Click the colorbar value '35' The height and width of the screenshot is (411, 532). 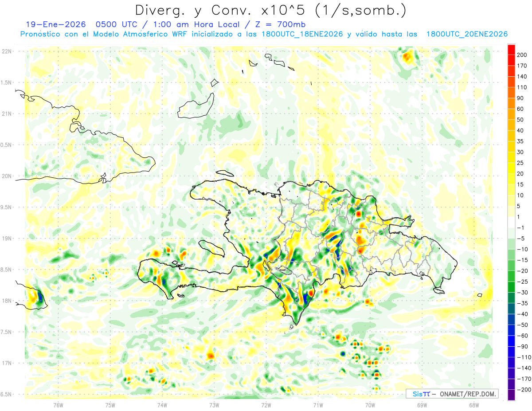(520, 141)
